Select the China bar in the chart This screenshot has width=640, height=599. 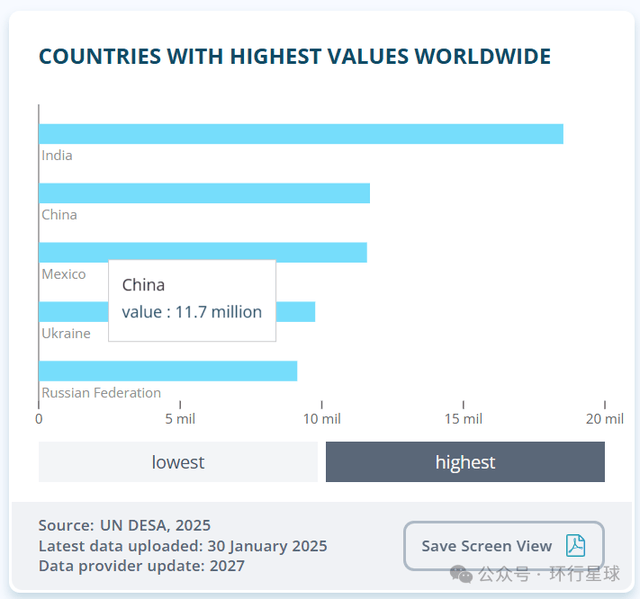(x=204, y=193)
